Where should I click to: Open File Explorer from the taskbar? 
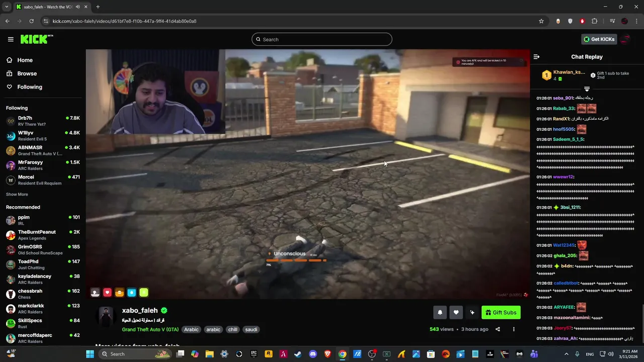pos(209,354)
